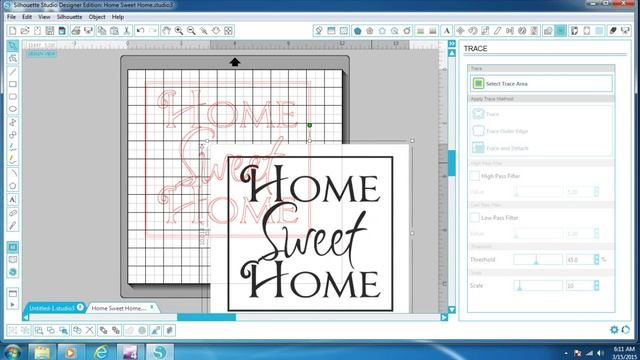640x360 pixels.
Task: Click the Zoom In magnifier
Action: [179, 31]
